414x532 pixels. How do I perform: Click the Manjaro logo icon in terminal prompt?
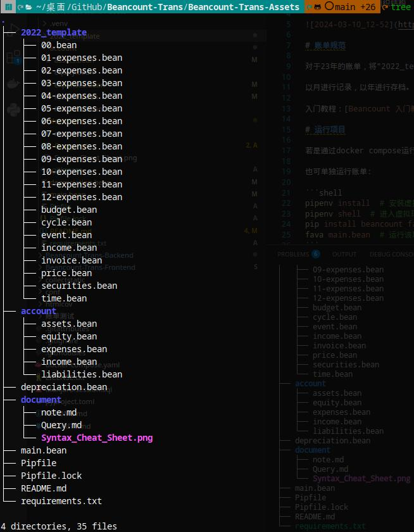(x=9, y=7)
